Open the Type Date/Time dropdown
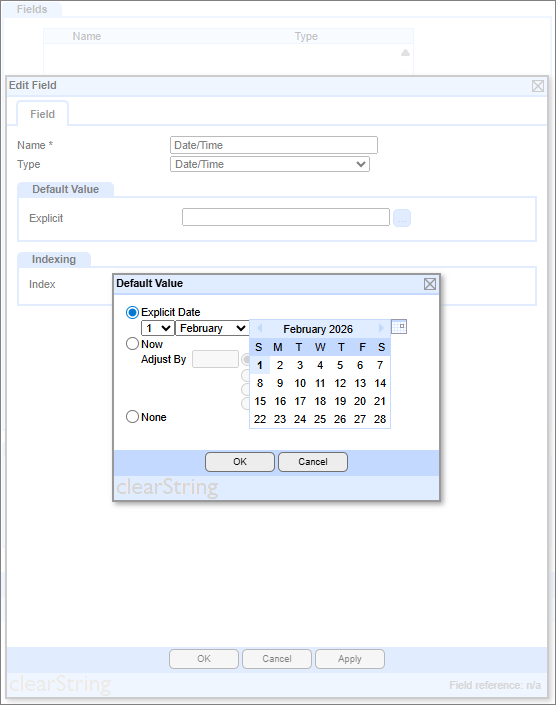The width and height of the screenshot is (556, 705). click(270, 164)
